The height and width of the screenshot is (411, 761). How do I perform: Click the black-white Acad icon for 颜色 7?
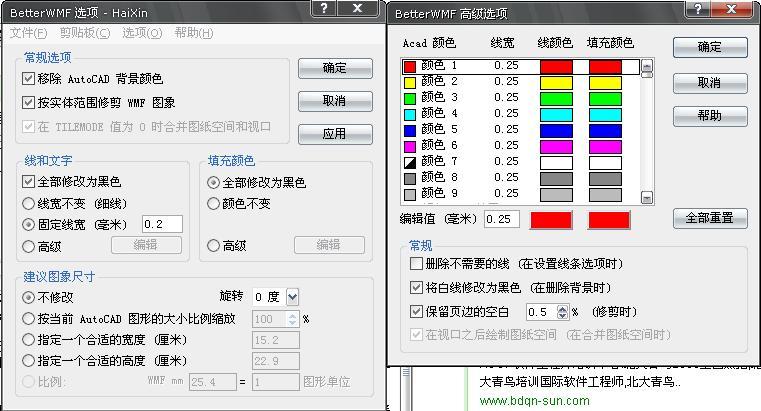tap(410, 163)
